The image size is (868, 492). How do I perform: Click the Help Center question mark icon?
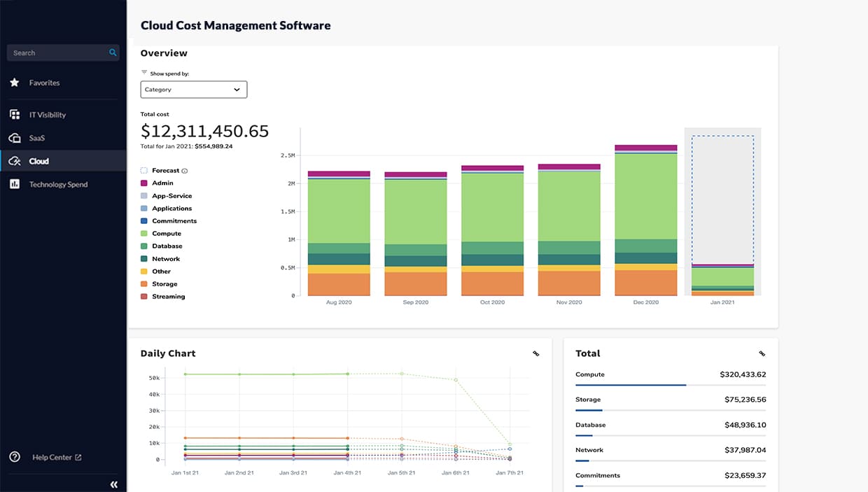click(x=14, y=457)
